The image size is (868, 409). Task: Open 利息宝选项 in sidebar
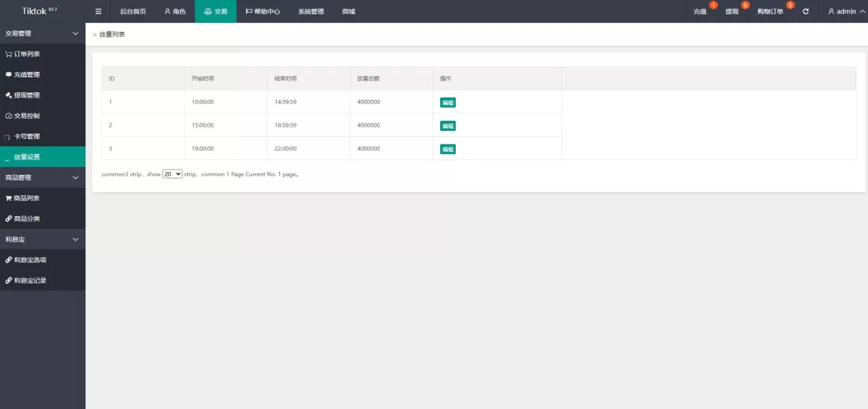coord(30,260)
